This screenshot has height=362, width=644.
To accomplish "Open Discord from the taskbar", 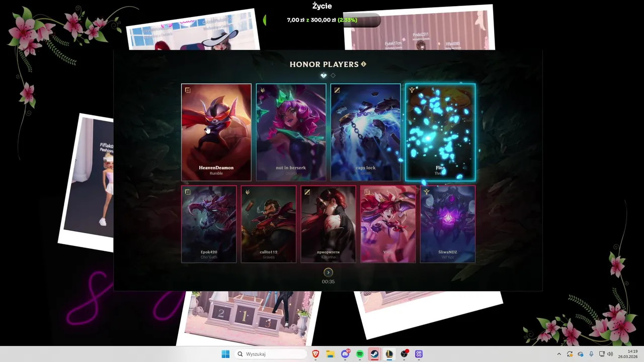I will tap(345, 354).
